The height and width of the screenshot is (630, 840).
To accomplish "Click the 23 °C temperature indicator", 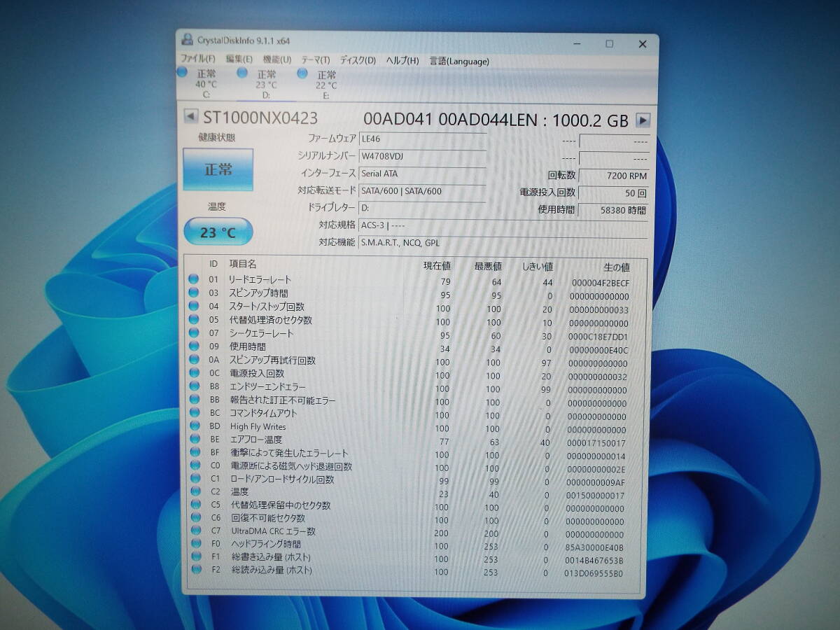I will 218,232.
